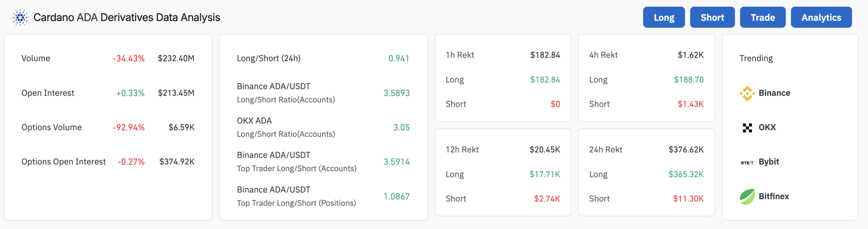Click the OKX logo icon
This screenshot has height=229, width=868.
[x=747, y=128]
